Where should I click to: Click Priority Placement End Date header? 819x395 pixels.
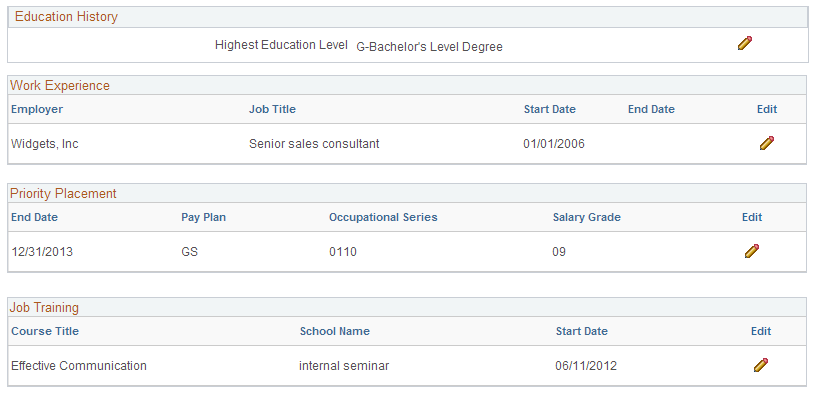pyautogui.click(x=34, y=217)
